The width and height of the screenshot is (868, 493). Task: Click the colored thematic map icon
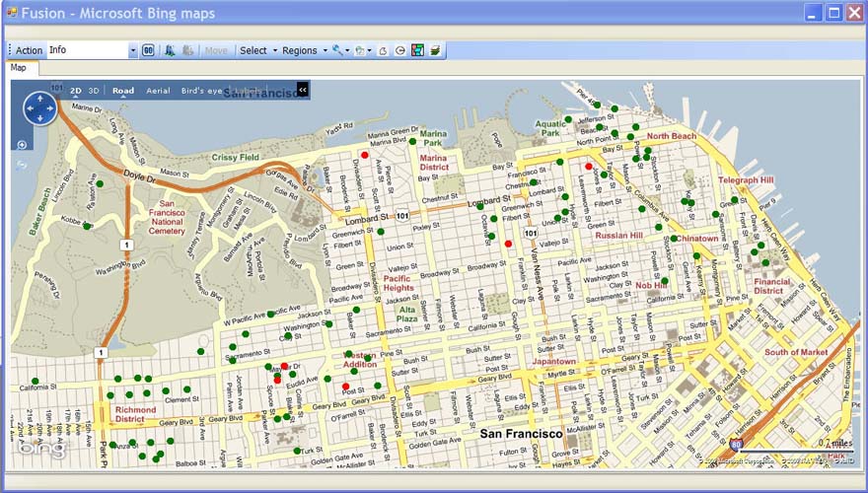point(417,50)
